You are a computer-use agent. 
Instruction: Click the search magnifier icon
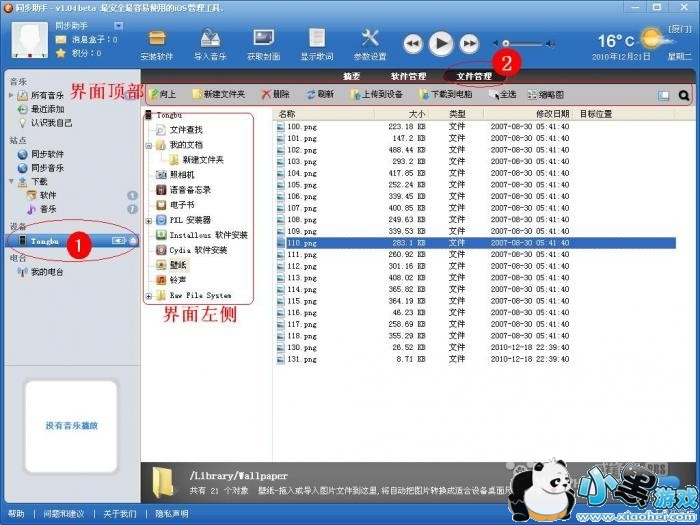tap(683, 95)
